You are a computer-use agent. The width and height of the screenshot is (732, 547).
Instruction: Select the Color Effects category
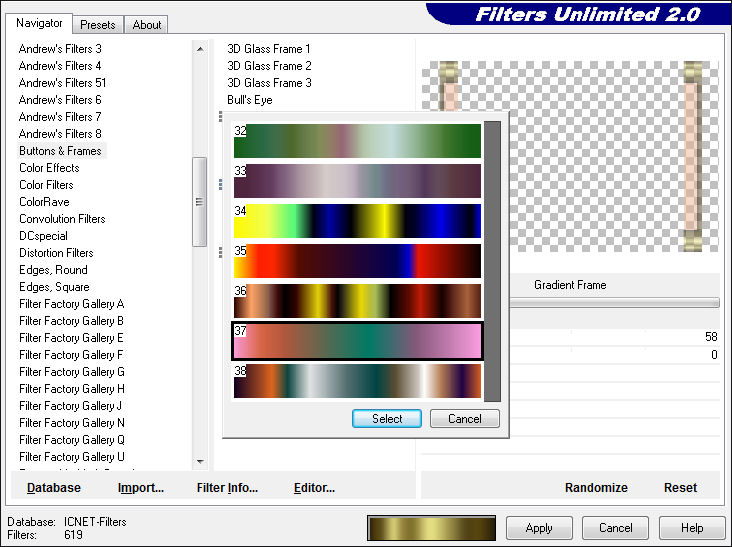49,168
